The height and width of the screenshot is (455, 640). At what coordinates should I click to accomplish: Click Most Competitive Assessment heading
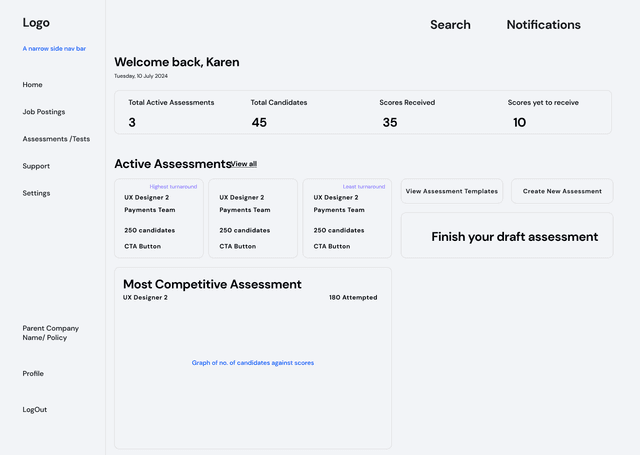pos(212,284)
